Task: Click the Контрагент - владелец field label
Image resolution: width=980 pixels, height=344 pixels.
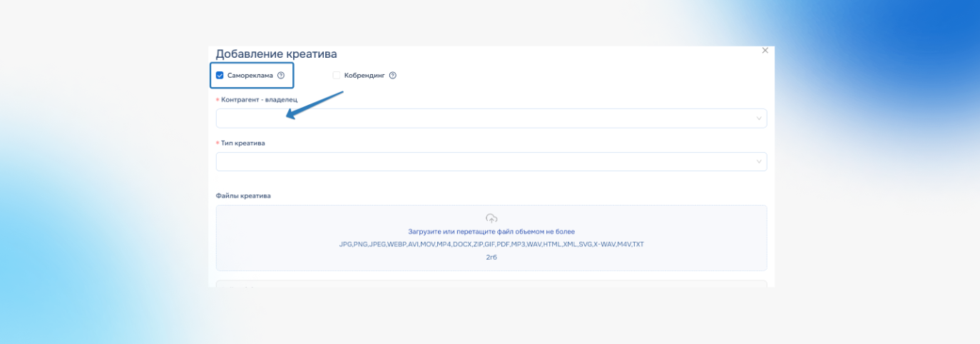Action: pyautogui.click(x=260, y=99)
